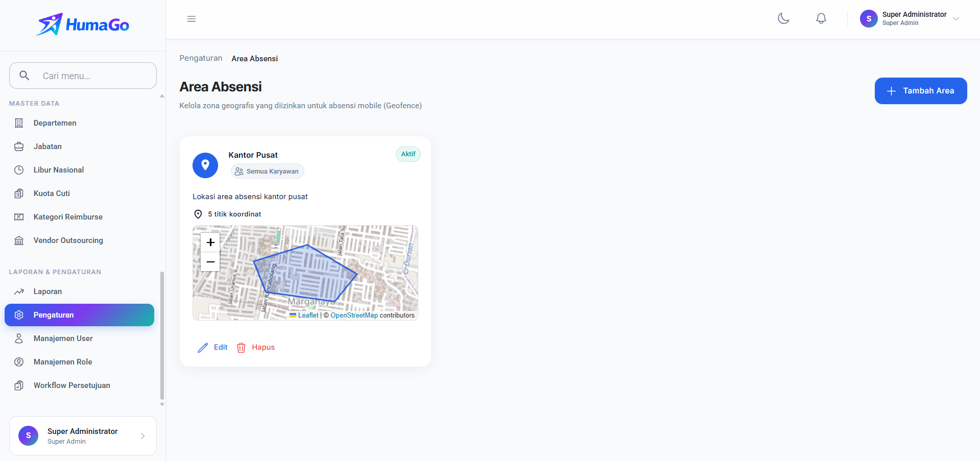Click the Aktif status badge
The image size is (980, 461).
click(x=408, y=154)
